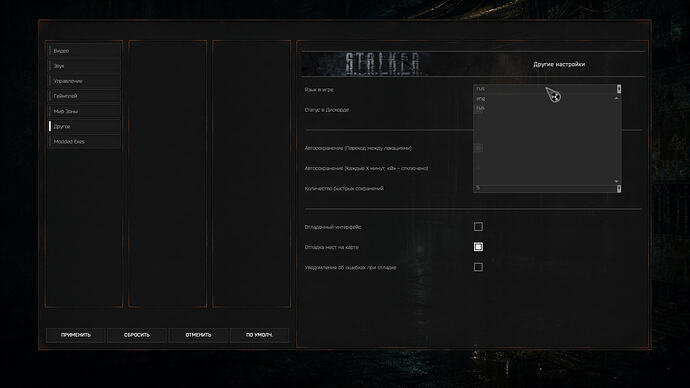Click the Другие настройки heading
Image resolution: width=690 pixels, height=388 pixels.
559,64
